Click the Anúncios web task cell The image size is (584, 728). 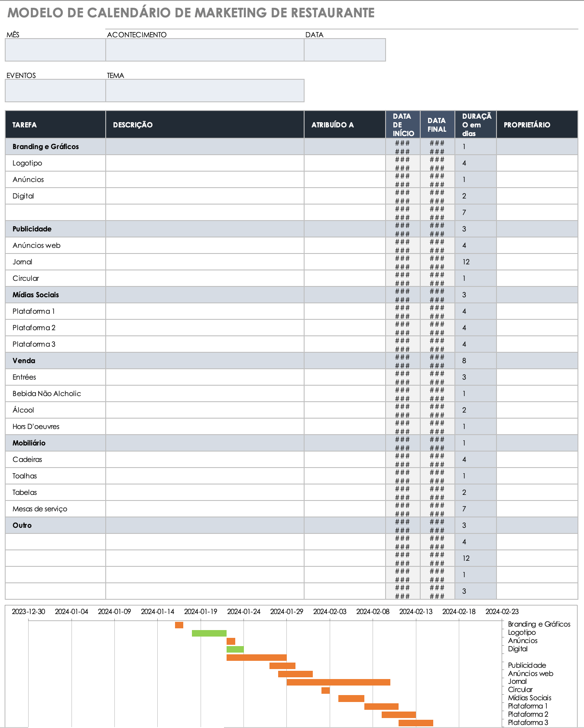(x=55, y=245)
